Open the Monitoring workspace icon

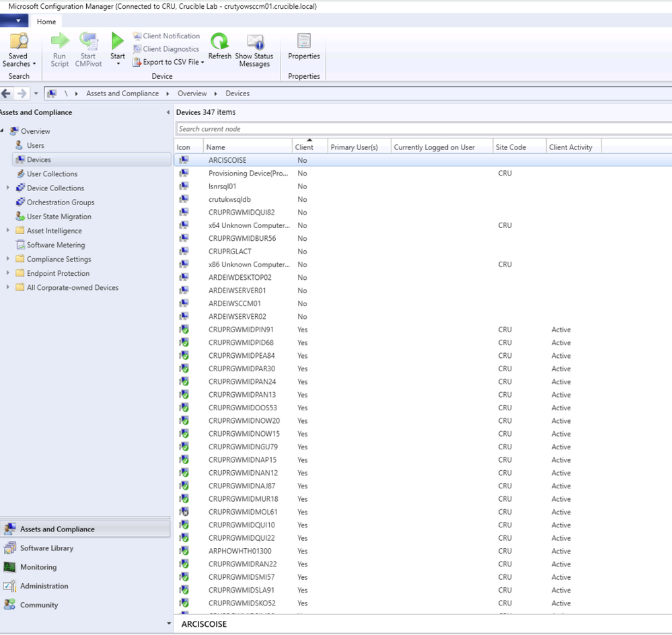coord(9,567)
